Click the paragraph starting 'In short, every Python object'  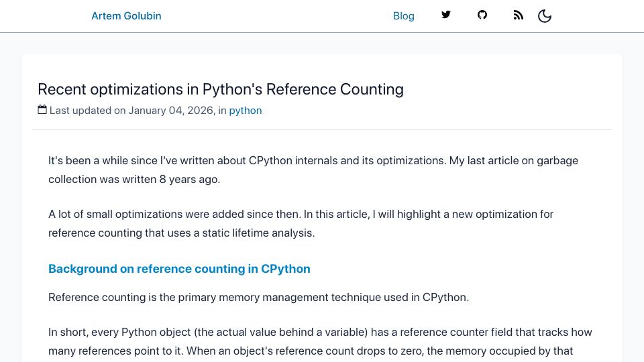pyautogui.click(x=320, y=341)
